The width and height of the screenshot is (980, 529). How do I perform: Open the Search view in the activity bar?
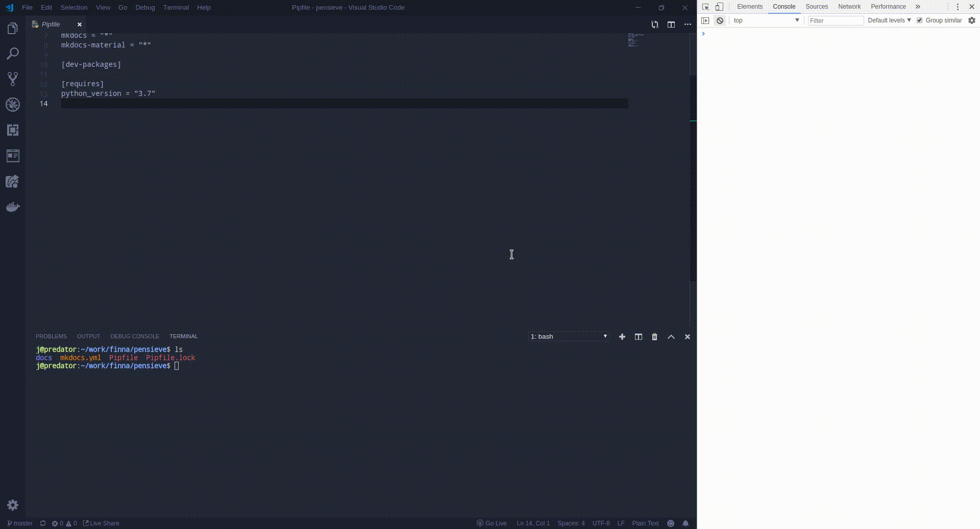[x=13, y=54]
